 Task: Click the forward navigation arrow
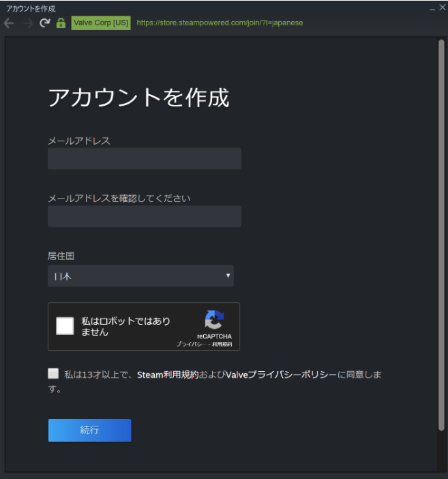click(x=28, y=23)
